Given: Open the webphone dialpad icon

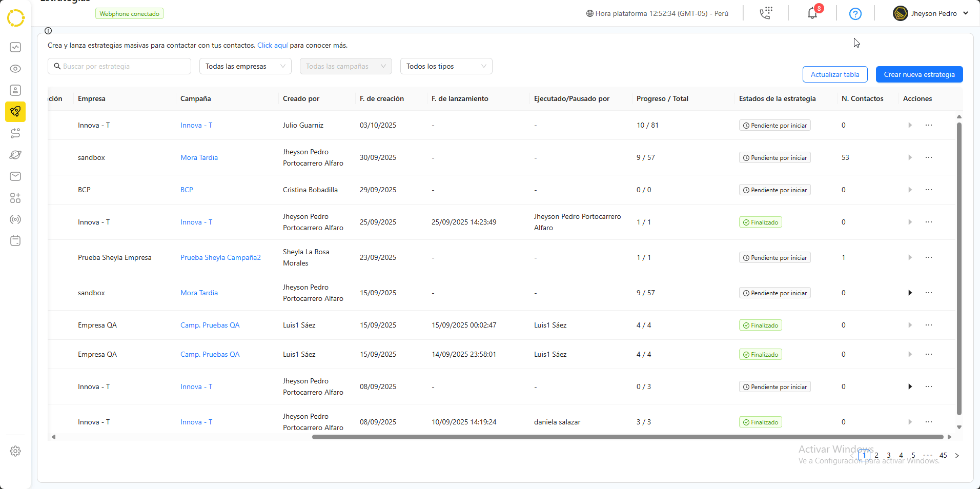Looking at the screenshot, I should [x=766, y=13].
